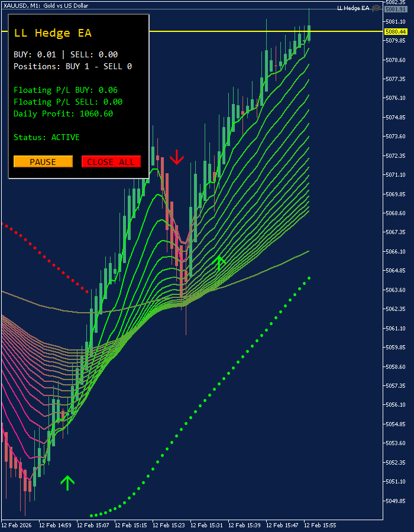Click the 5049.85 price scale value
414x532 pixels.
tap(396, 501)
